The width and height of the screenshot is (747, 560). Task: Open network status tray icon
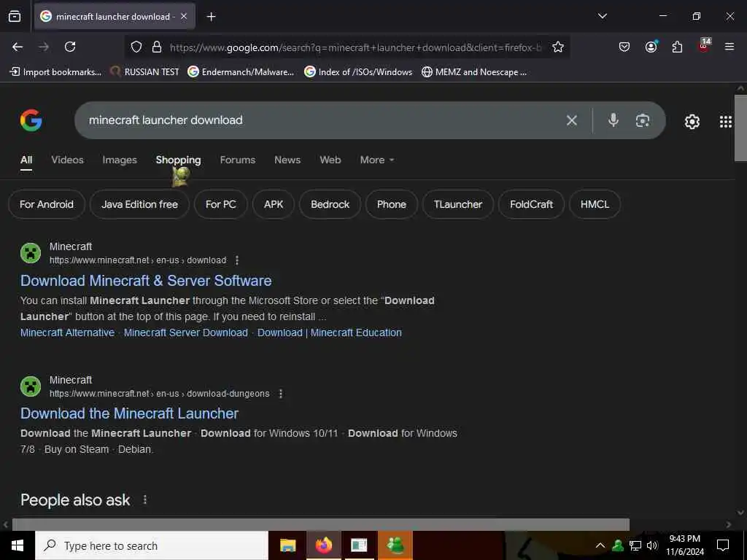pyautogui.click(x=635, y=545)
